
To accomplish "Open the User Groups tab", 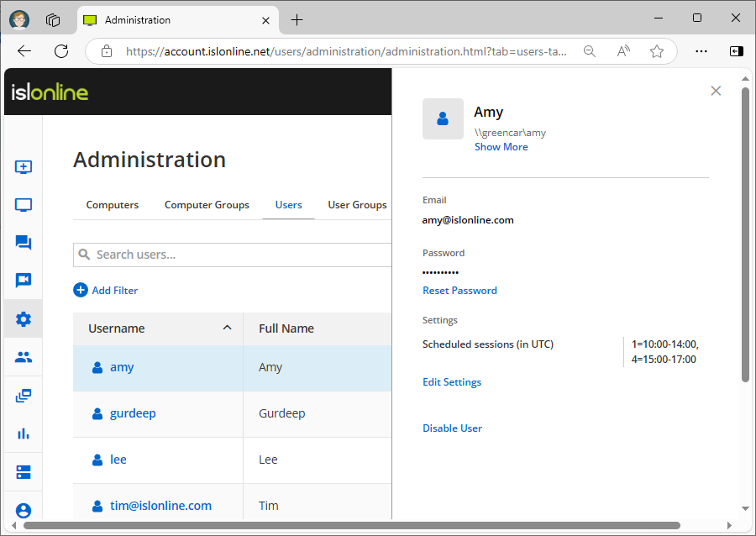I will pos(357,205).
